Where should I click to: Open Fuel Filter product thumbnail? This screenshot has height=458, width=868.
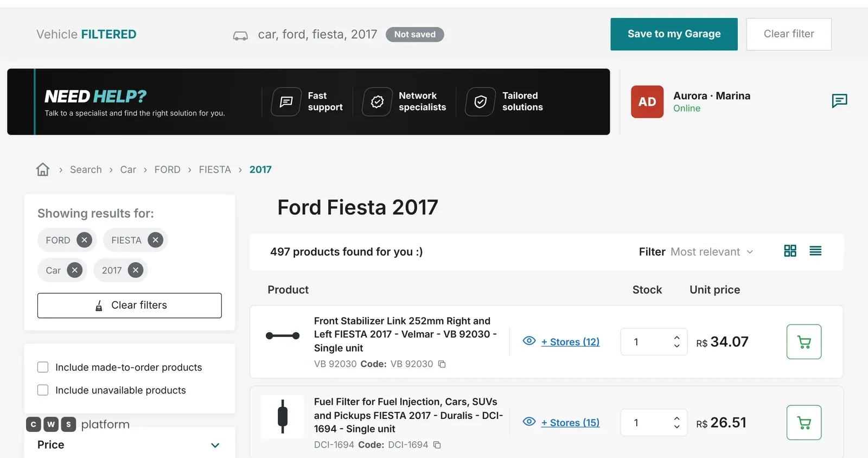(283, 417)
